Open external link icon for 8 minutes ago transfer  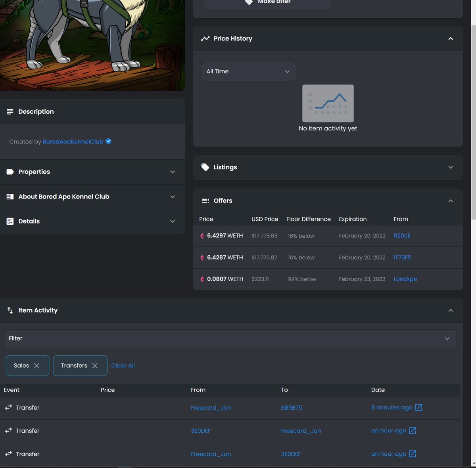(x=418, y=407)
